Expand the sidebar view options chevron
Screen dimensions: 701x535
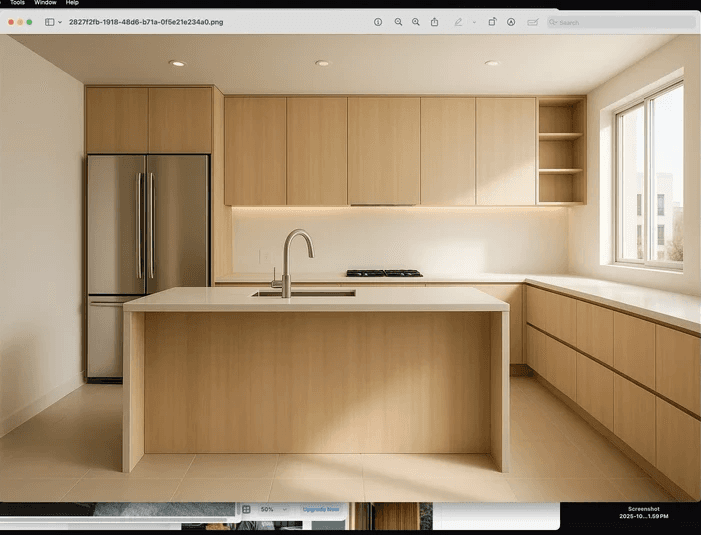60,22
